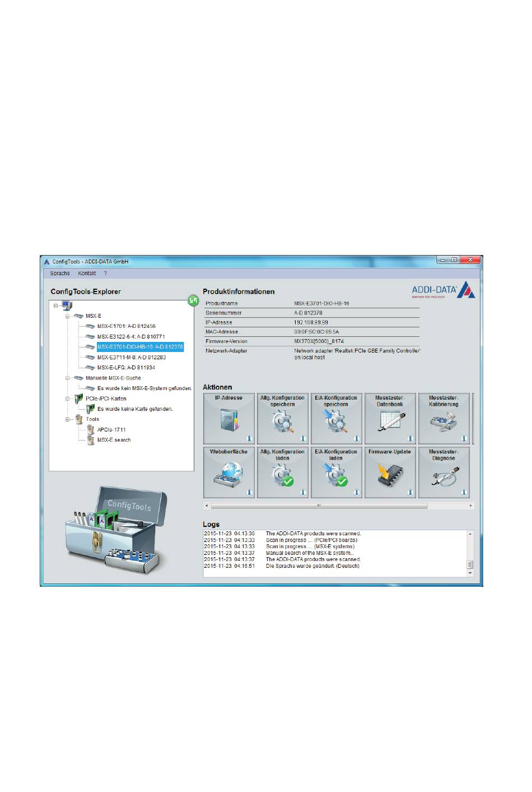Select the APCIe-1711 tool entry
532x792 pixels.
tap(111, 430)
